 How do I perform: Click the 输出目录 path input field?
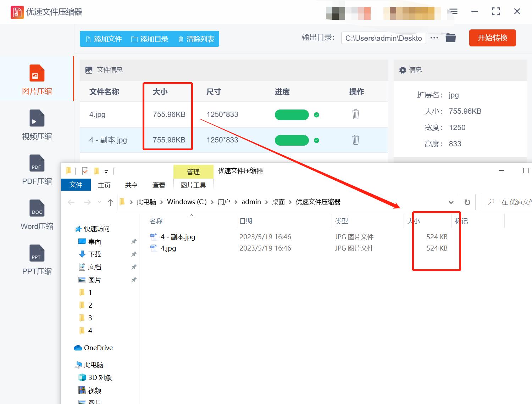pyautogui.click(x=383, y=38)
